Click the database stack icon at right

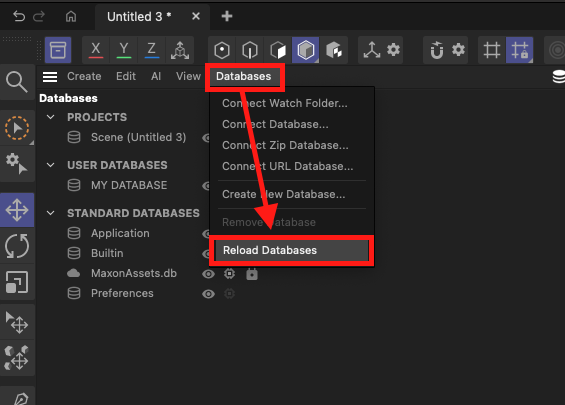559,76
